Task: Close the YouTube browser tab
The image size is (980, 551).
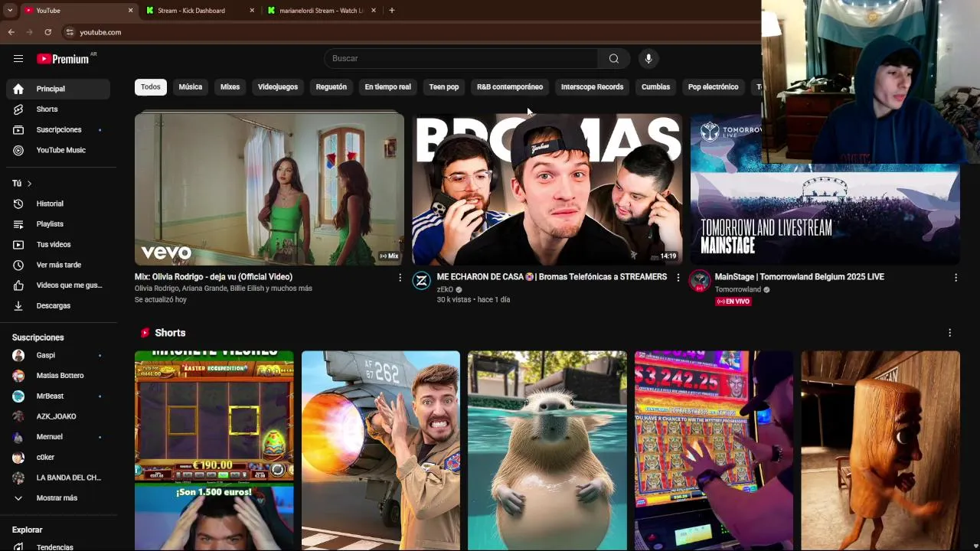Action: click(130, 11)
